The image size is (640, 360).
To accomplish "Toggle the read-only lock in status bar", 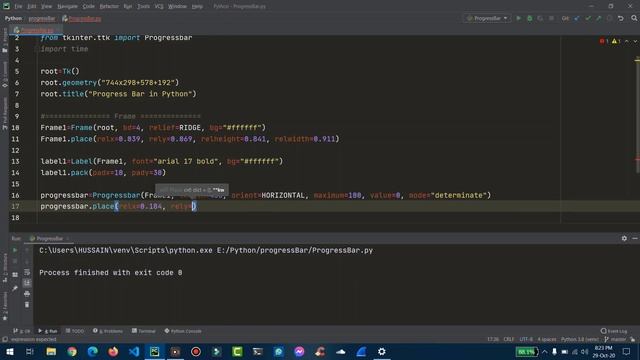I will click(x=633, y=340).
